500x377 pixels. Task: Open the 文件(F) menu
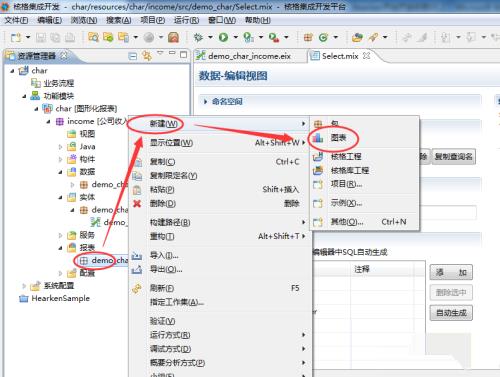click(16, 20)
